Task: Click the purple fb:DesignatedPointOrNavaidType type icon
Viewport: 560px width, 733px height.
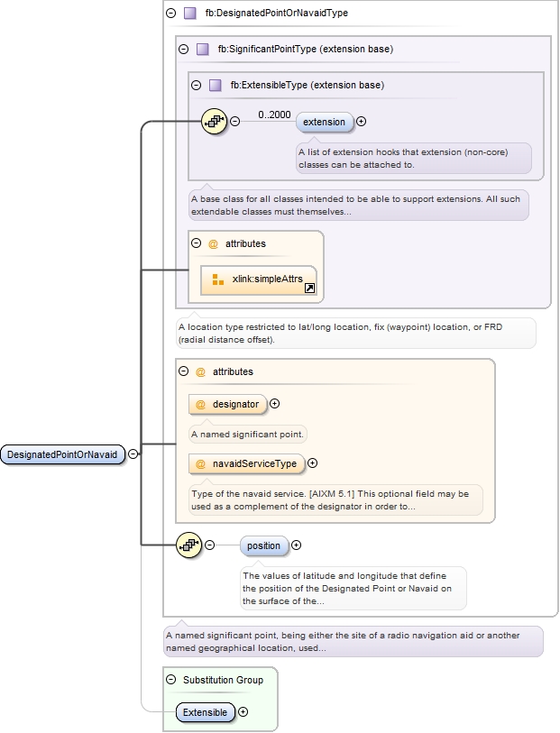Action: point(189,14)
